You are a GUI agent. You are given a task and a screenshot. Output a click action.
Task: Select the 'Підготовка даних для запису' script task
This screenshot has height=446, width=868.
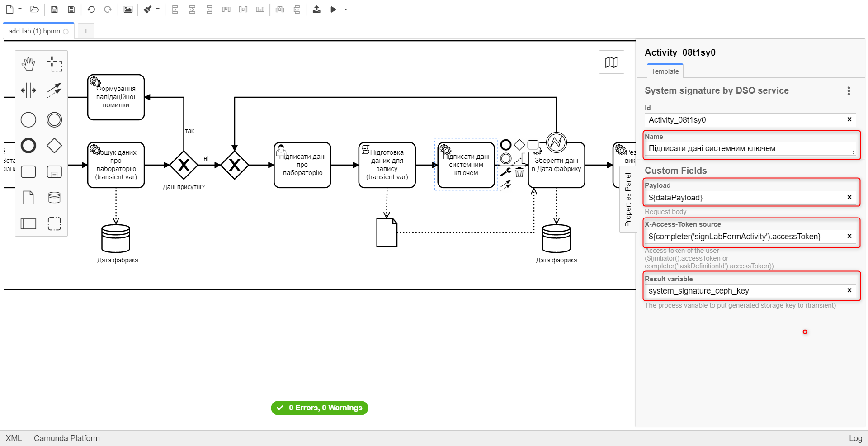387,165
